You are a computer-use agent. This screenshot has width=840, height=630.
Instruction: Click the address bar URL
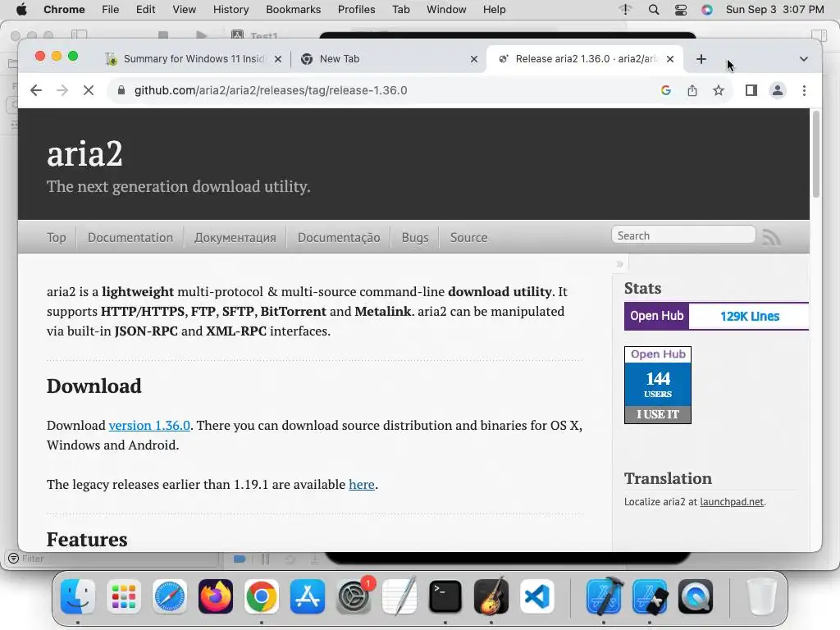pyautogui.click(x=271, y=90)
